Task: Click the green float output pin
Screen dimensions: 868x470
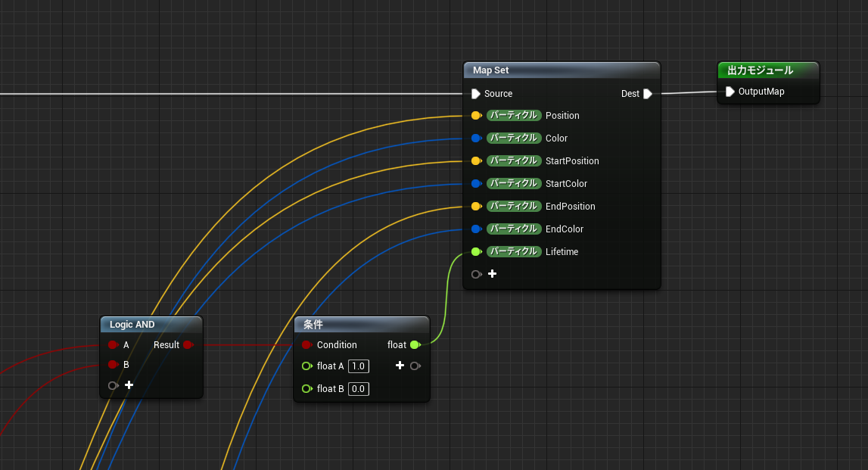Action: click(x=415, y=345)
